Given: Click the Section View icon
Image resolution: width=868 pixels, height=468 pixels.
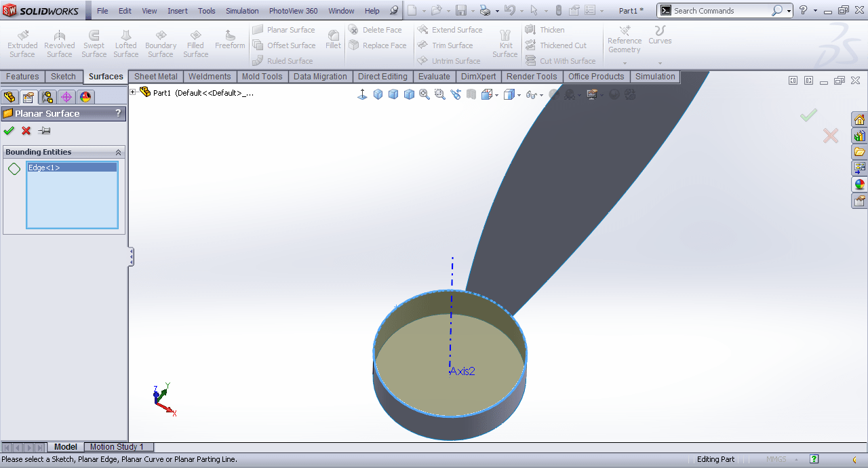Looking at the screenshot, I should pyautogui.click(x=471, y=94).
